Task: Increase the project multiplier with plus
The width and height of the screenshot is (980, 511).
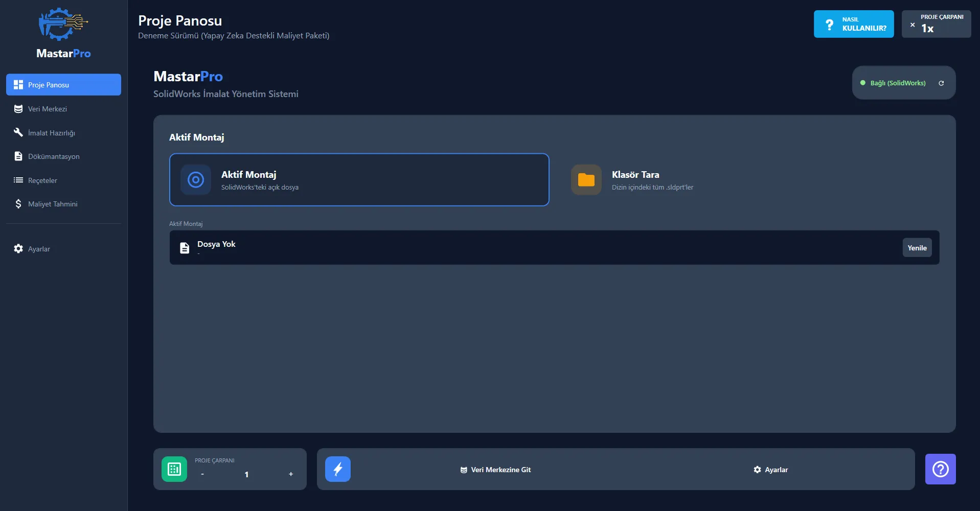Action: pos(291,474)
